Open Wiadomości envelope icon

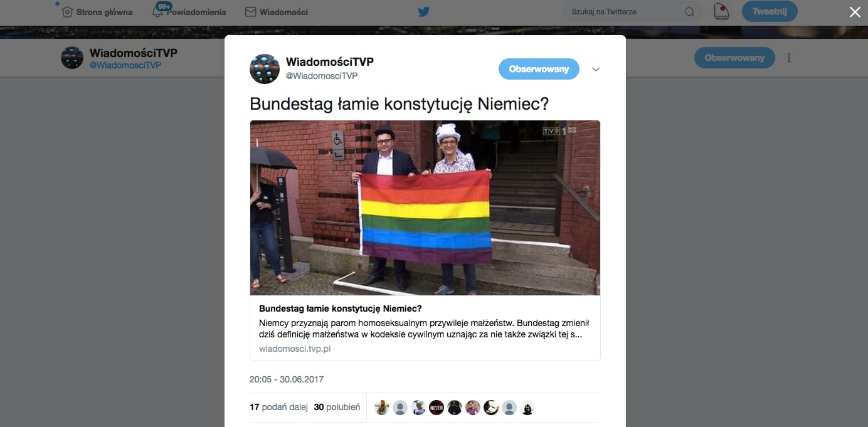250,12
